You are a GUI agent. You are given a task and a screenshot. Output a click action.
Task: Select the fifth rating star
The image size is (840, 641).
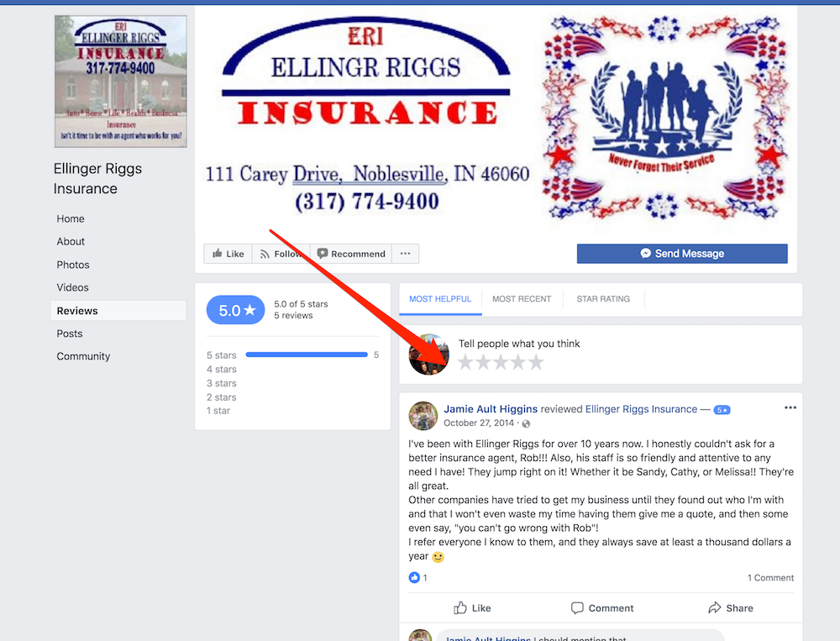tap(536, 362)
